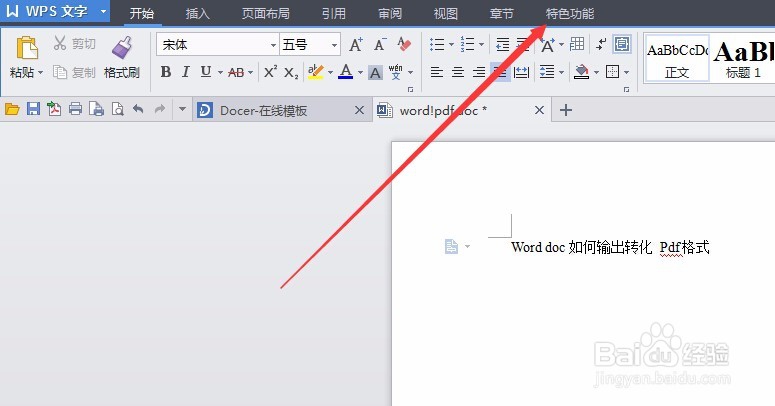
Task: Decrease font size with A- icon
Action: coord(380,45)
